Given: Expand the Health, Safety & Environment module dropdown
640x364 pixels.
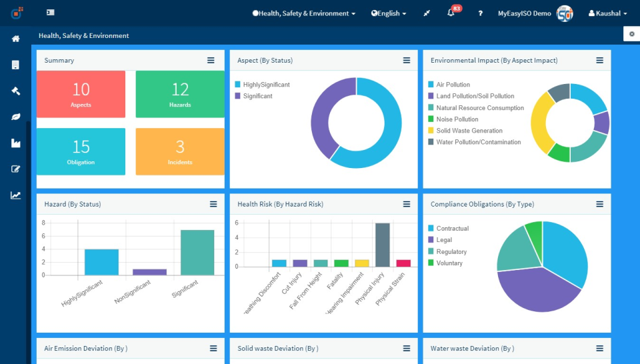Looking at the screenshot, I should click(x=303, y=13).
